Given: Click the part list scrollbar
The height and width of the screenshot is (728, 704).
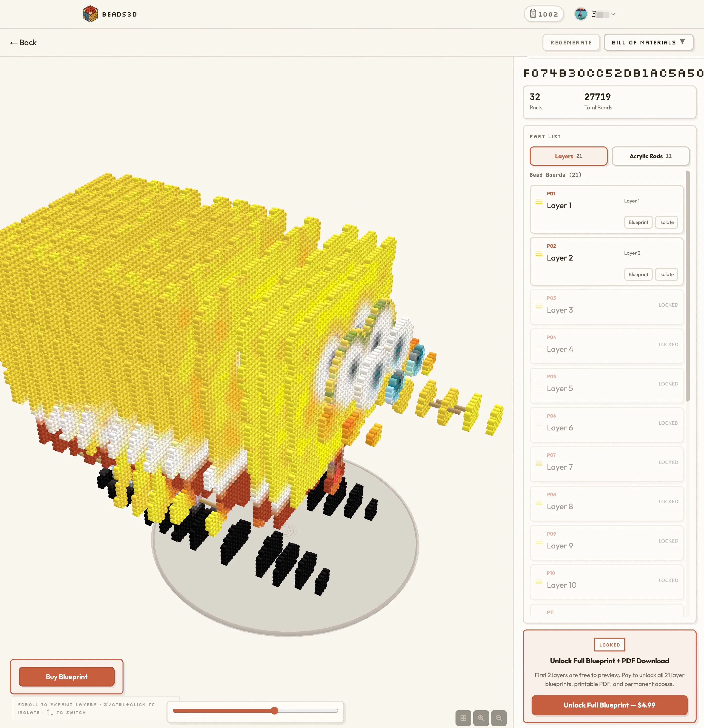Looking at the screenshot, I should [x=688, y=286].
